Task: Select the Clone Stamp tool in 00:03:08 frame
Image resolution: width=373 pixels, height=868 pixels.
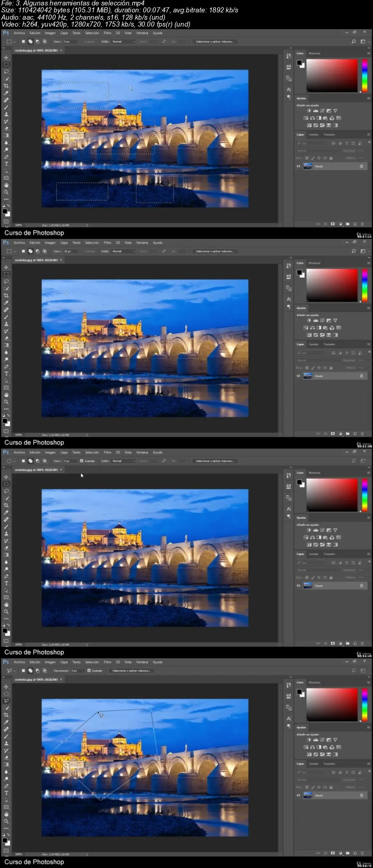Action: (6, 324)
